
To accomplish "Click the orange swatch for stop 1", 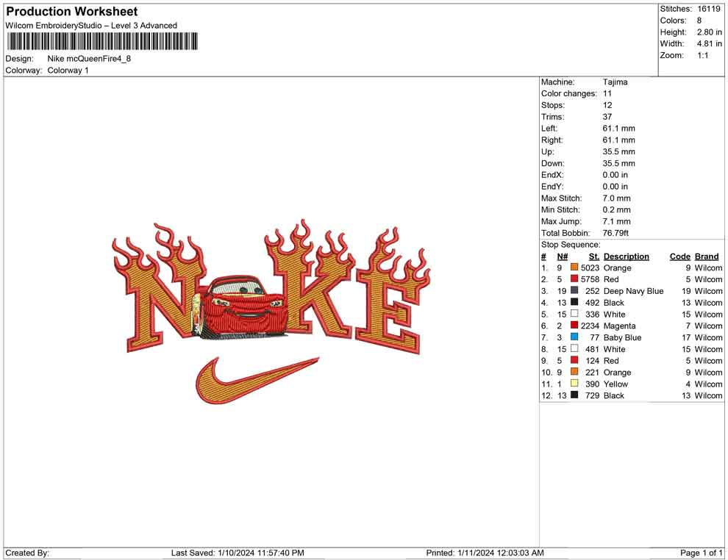I will 574,268.
